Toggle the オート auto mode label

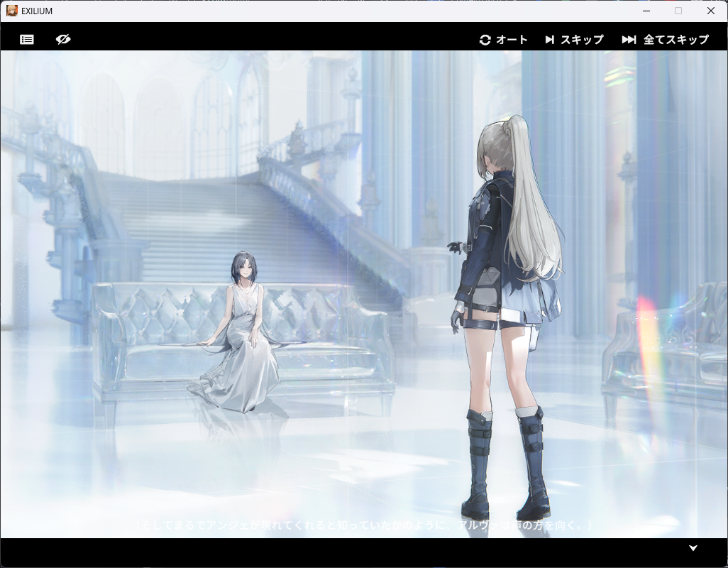point(512,40)
